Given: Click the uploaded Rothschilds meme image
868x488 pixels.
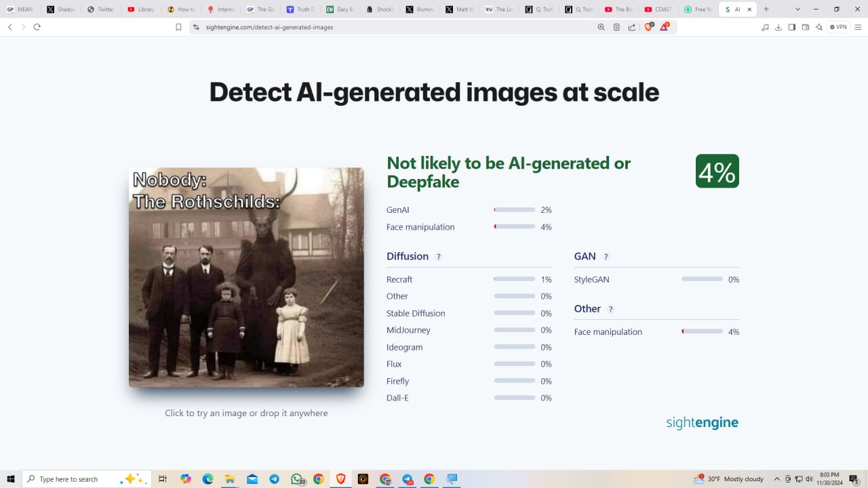Looking at the screenshot, I should click(x=246, y=277).
